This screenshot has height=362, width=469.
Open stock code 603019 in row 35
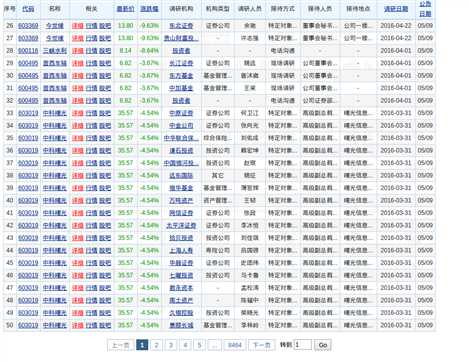coord(28,138)
